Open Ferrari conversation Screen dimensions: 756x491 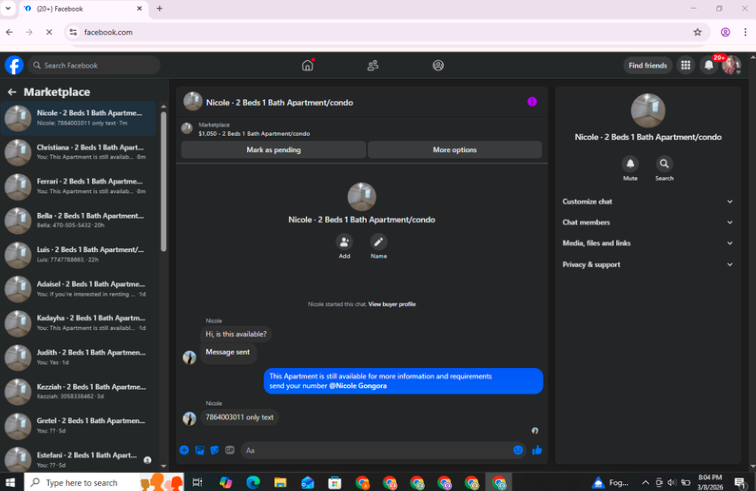click(79, 186)
